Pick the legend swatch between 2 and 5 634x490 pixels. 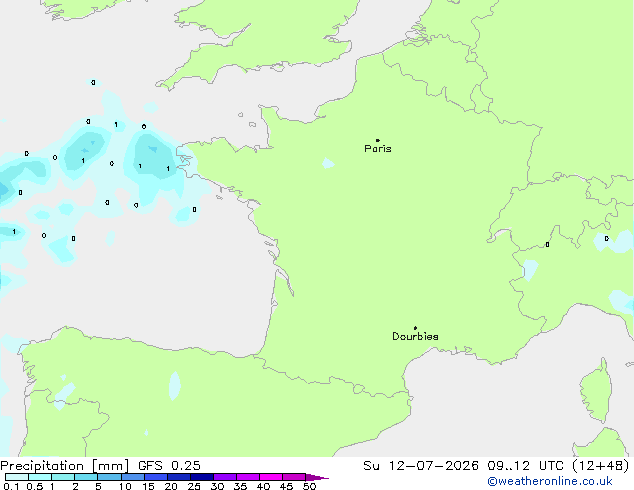pos(86,477)
